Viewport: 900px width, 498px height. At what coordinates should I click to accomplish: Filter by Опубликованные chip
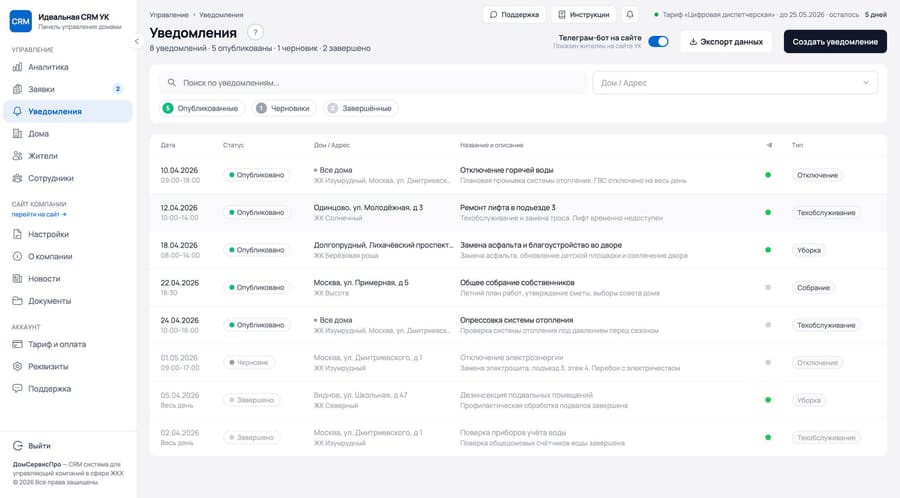point(202,108)
